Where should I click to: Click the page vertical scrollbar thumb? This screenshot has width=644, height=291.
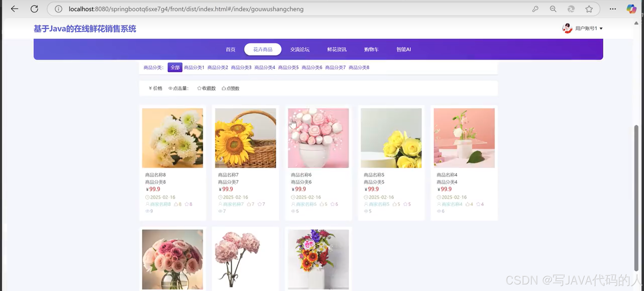(x=636, y=198)
